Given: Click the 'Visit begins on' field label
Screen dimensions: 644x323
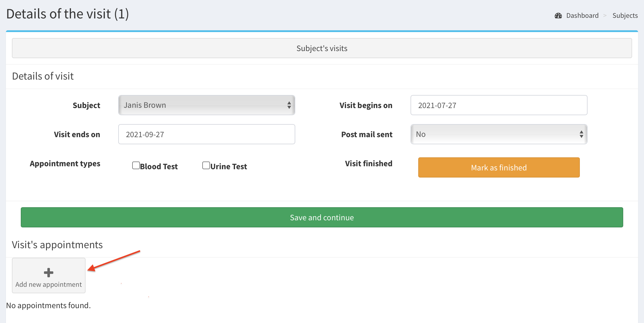Looking at the screenshot, I should click(x=366, y=105).
